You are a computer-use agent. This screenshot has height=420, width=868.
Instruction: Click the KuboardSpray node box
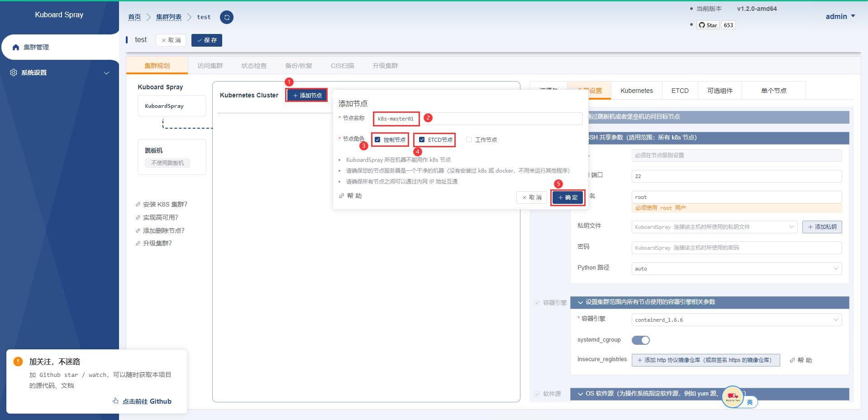[172, 106]
